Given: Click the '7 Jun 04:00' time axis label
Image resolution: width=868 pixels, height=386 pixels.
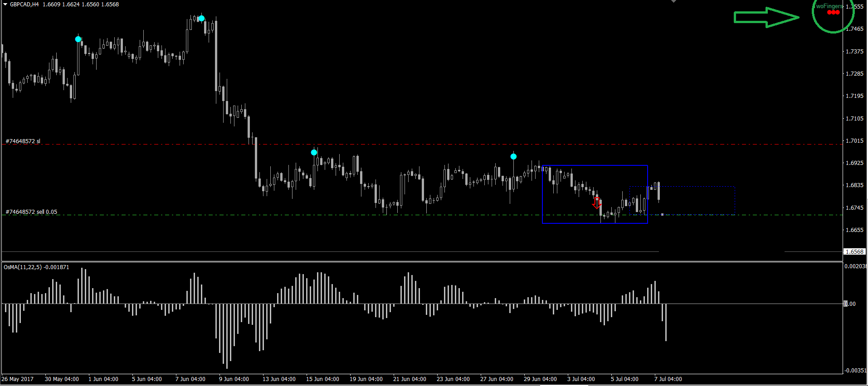Looking at the screenshot, I should coord(190,379).
